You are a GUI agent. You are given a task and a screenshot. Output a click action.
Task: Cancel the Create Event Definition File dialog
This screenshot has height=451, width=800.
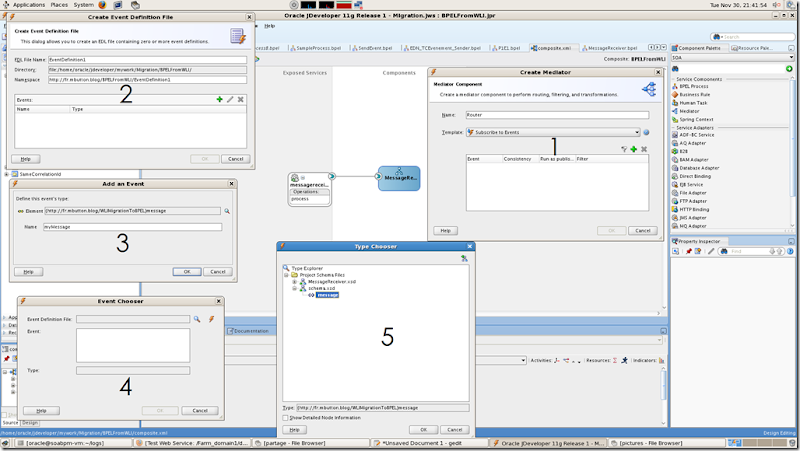click(x=236, y=159)
